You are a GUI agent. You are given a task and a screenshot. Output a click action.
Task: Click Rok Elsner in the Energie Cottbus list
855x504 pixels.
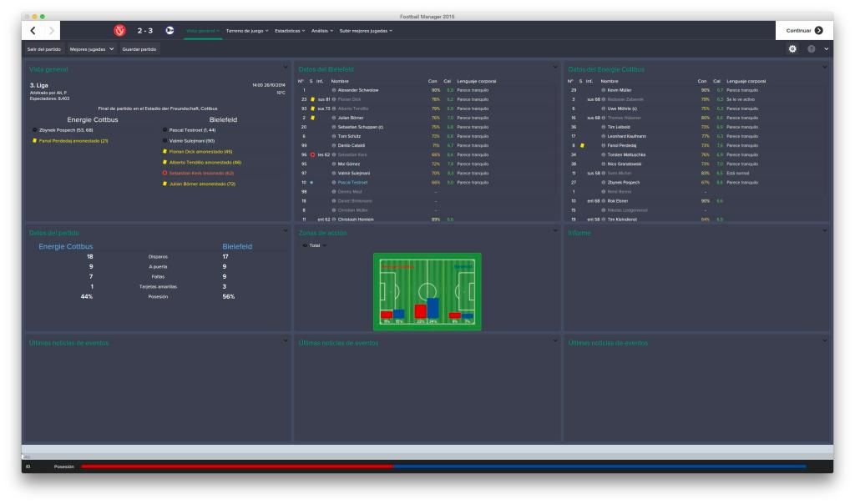pos(618,201)
